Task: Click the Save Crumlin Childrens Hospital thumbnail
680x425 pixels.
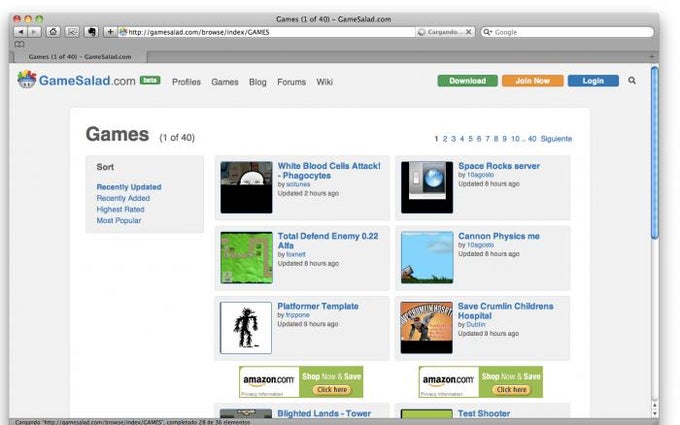Action: coord(426,328)
